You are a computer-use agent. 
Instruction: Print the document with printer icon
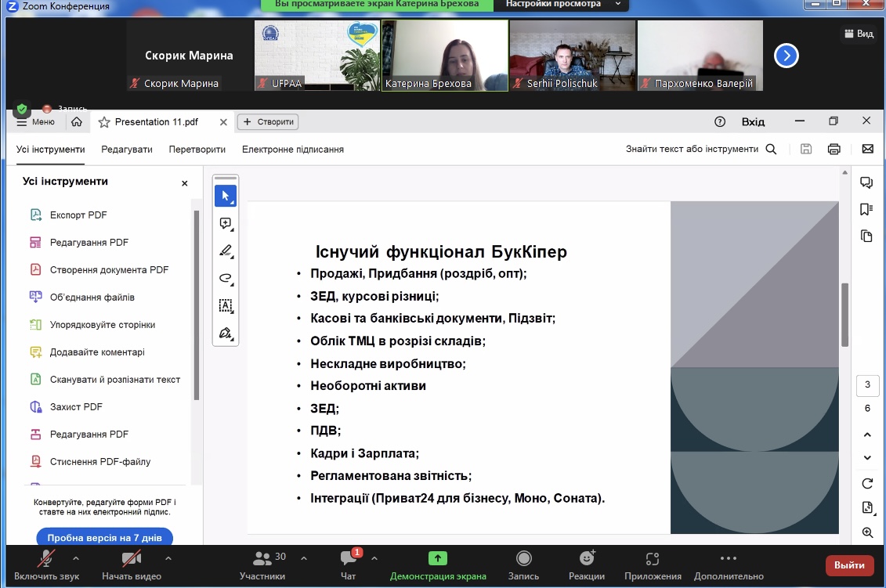834,149
